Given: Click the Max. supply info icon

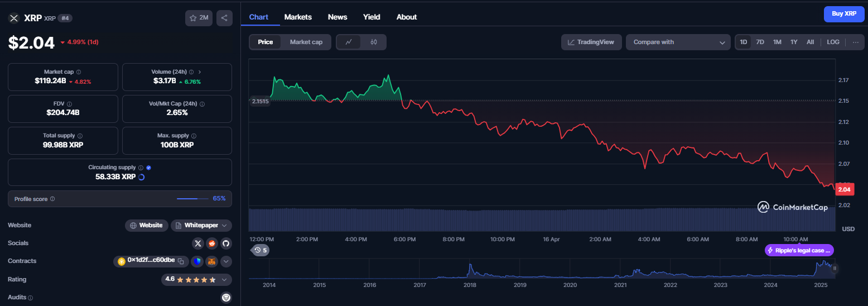Looking at the screenshot, I should (194, 136).
